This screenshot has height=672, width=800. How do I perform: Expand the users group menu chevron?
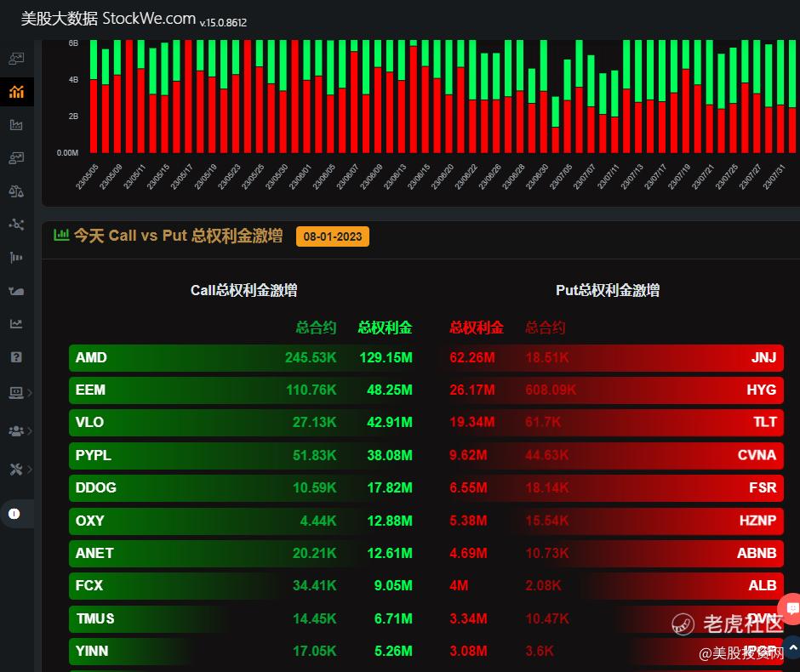click(x=30, y=430)
